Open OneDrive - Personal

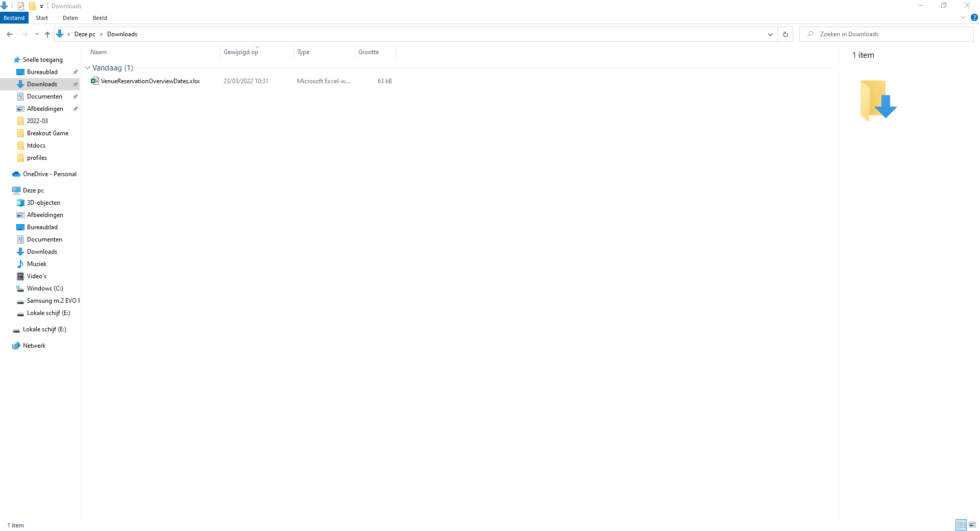pos(50,174)
